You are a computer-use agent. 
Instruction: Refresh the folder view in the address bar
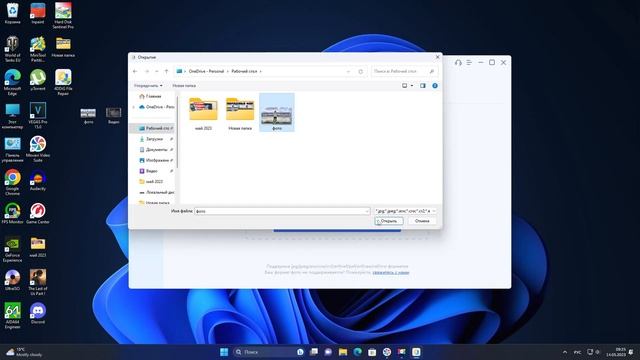(x=360, y=71)
